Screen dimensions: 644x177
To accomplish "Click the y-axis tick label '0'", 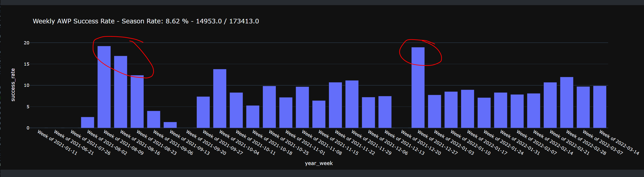I will (x=28, y=128).
